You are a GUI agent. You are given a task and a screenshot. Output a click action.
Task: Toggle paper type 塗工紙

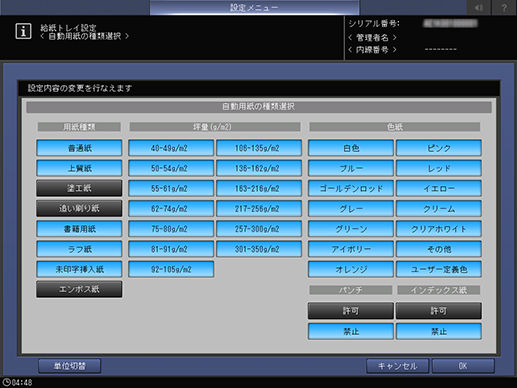[79, 188]
